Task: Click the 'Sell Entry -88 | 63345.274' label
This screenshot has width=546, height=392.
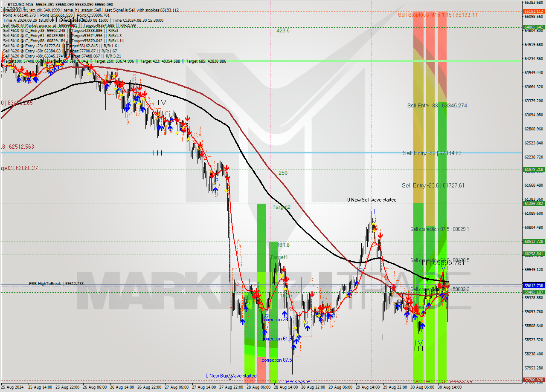Action: coord(437,105)
